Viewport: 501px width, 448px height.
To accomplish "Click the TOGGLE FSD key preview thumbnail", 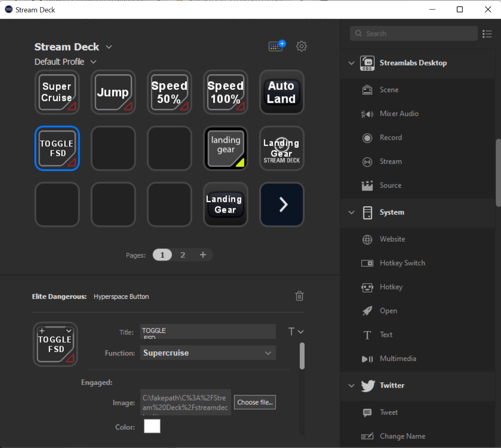I will point(55,344).
